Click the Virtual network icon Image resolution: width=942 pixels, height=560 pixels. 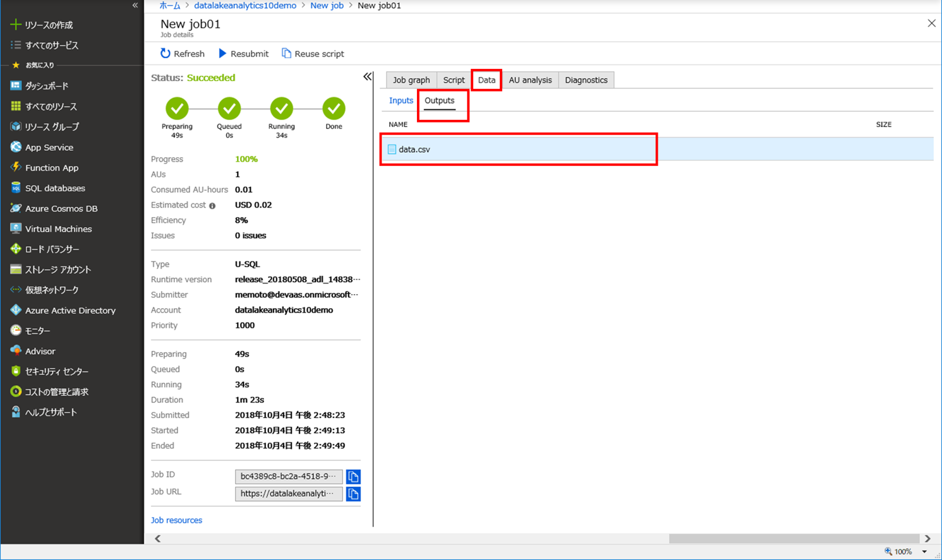point(16,290)
